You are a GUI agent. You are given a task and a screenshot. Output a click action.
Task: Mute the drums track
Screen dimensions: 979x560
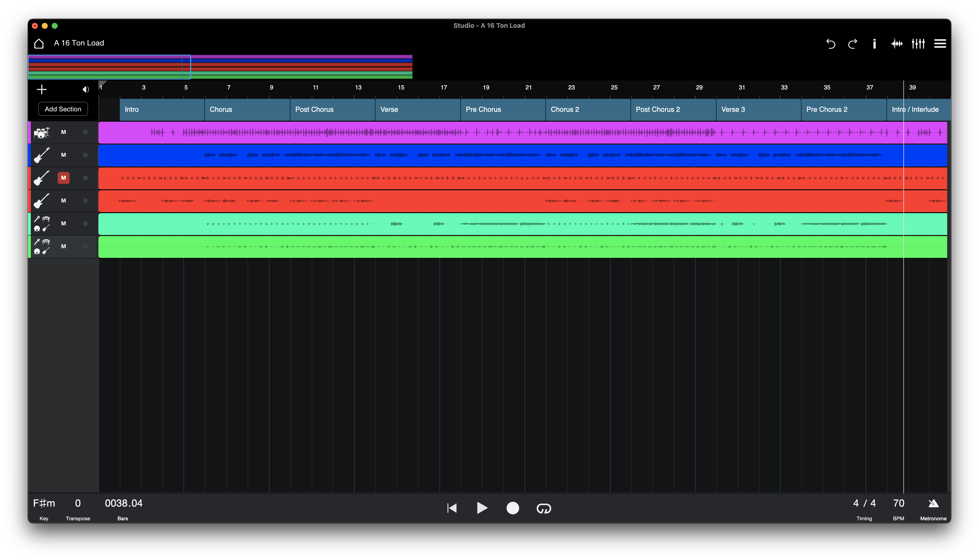(63, 132)
